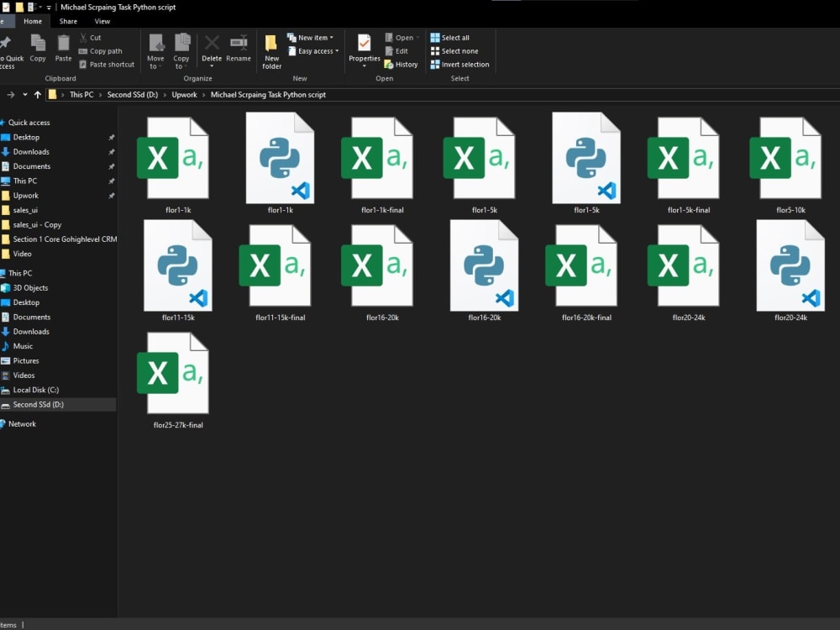Select the flor16-20k Python script file
The height and width of the screenshot is (630, 840).
[x=485, y=270]
